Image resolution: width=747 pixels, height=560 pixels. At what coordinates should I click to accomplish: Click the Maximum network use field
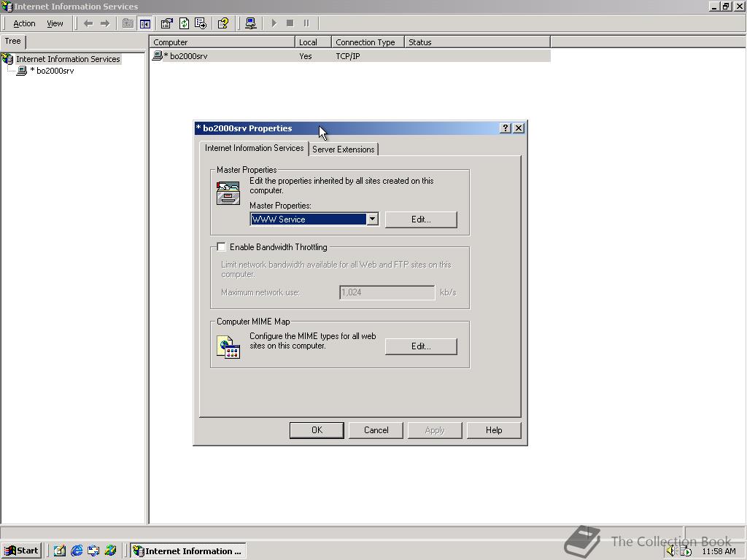(387, 292)
